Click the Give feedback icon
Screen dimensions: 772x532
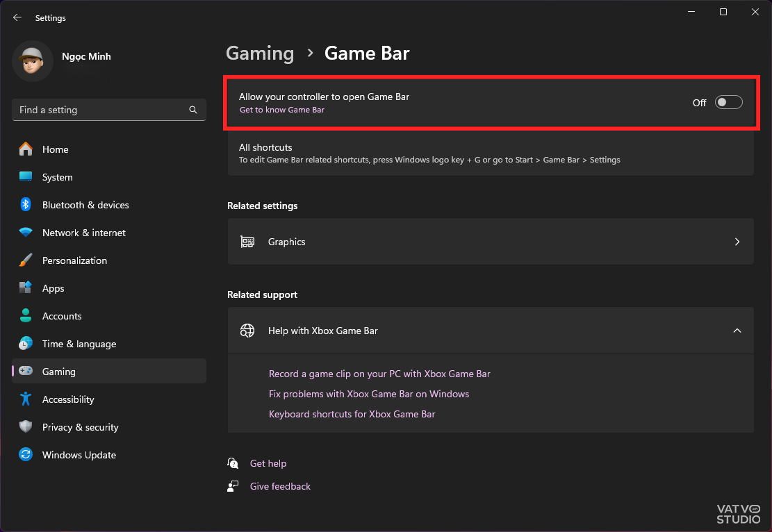(233, 486)
